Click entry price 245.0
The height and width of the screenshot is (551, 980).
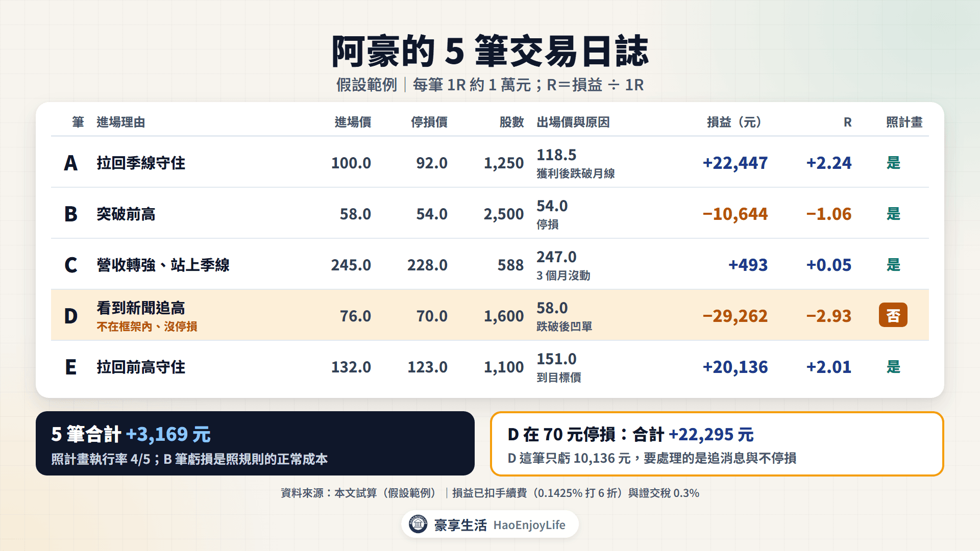pos(351,265)
